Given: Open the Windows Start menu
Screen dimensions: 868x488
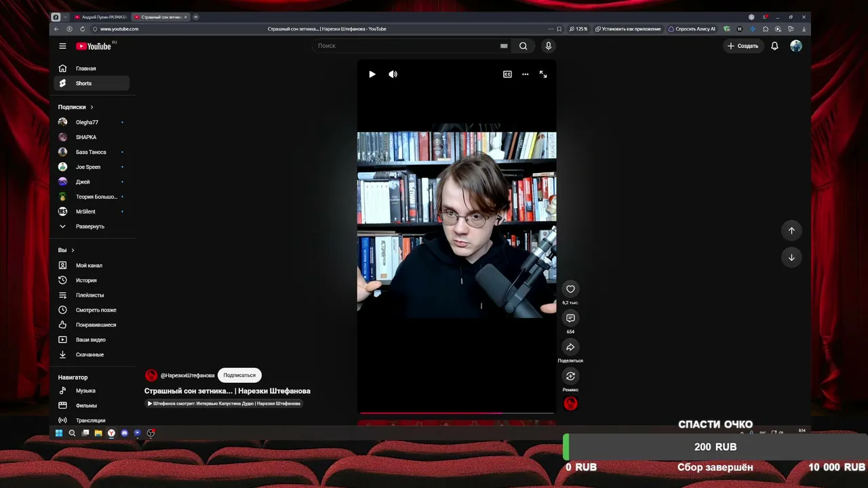Looking at the screenshot, I should pyautogui.click(x=59, y=433).
